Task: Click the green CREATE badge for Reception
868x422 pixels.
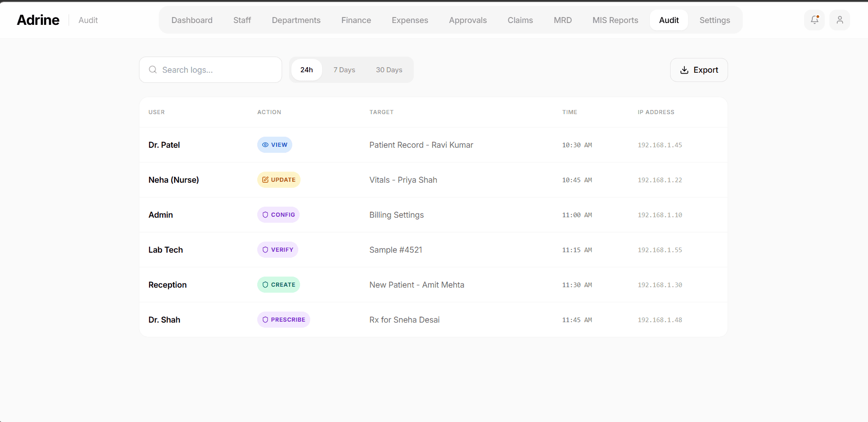Action: pyautogui.click(x=278, y=284)
